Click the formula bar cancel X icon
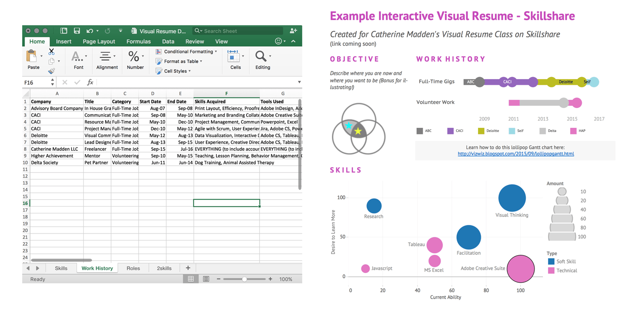 [x=65, y=82]
